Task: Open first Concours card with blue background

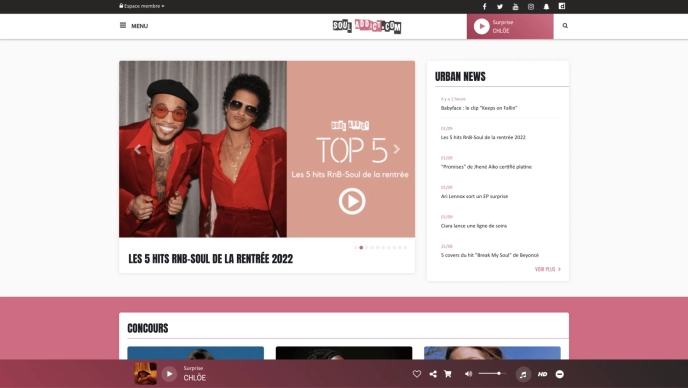Action: point(196,353)
